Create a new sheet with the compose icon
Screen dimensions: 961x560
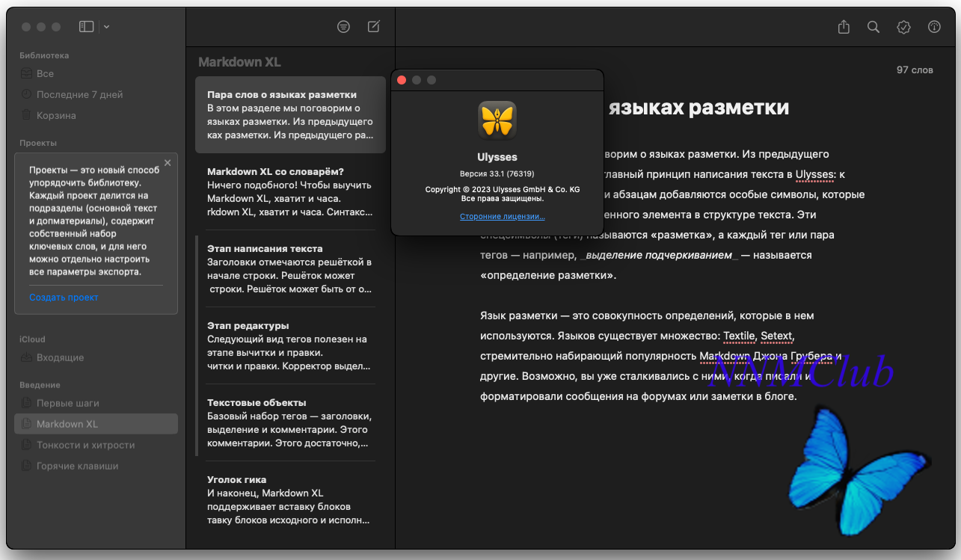(x=374, y=26)
